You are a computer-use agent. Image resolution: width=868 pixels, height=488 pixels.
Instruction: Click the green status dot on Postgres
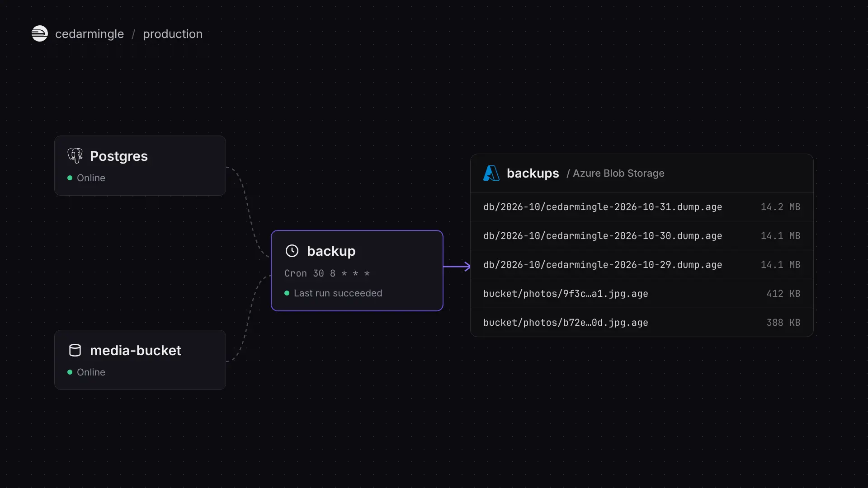point(70,178)
